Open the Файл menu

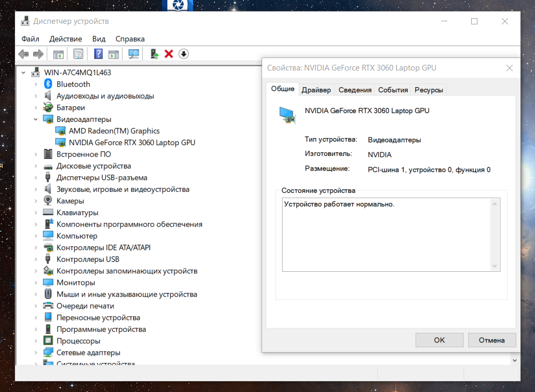pyautogui.click(x=31, y=39)
